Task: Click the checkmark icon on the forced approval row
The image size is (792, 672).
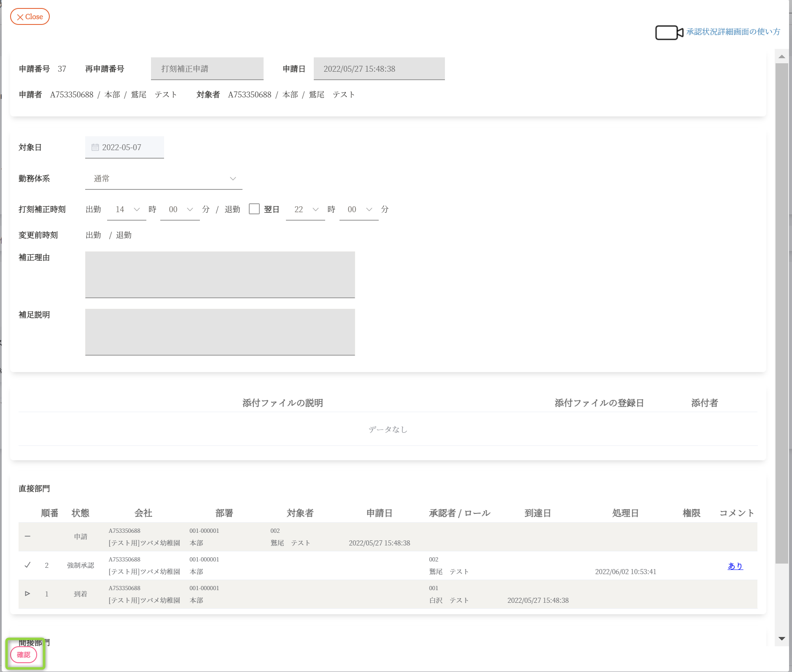Action: pos(27,565)
